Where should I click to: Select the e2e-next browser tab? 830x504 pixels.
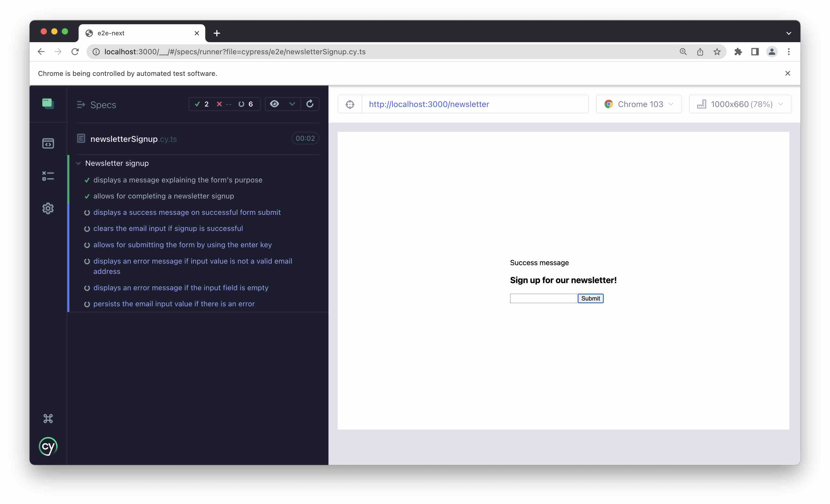point(141,33)
